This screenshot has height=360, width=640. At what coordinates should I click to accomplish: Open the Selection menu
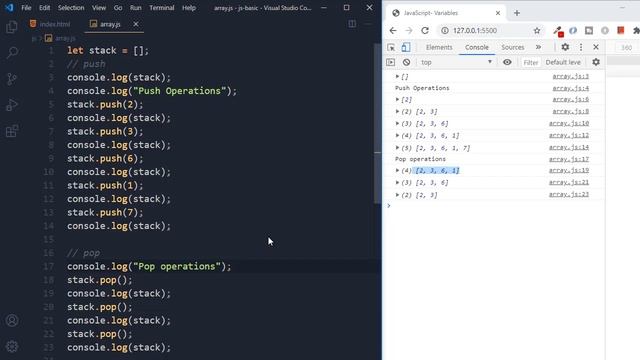pyautogui.click(x=71, y=8)
